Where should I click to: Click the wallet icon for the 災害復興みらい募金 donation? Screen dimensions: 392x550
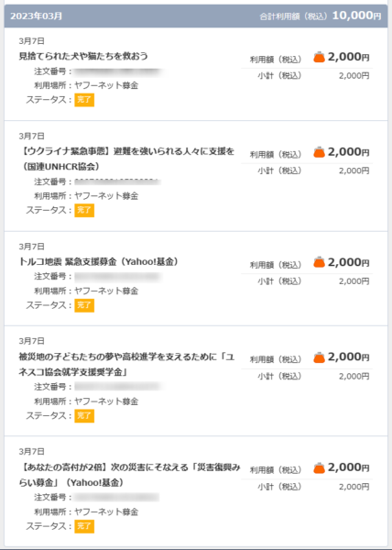[319, 467]
